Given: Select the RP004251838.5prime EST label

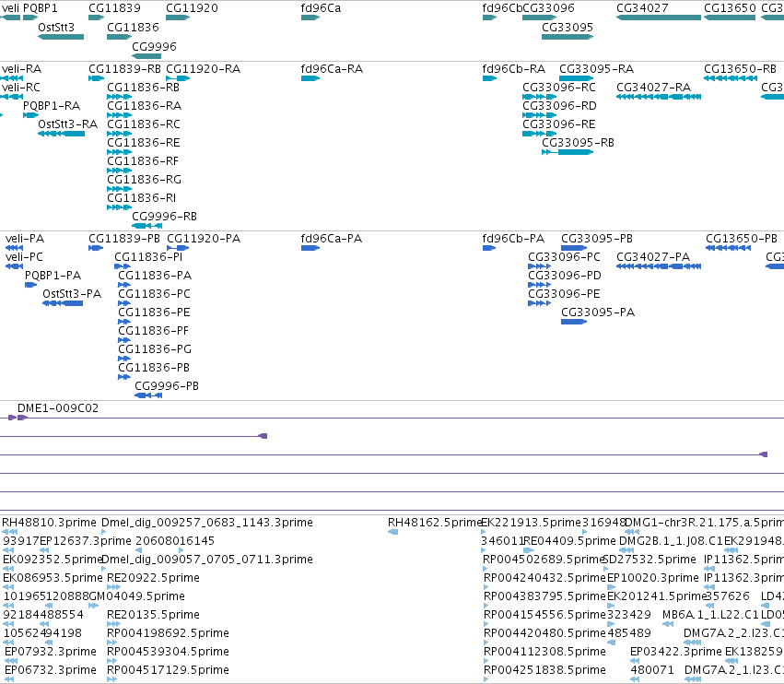Looking at the screenshot, I should 544,670.
